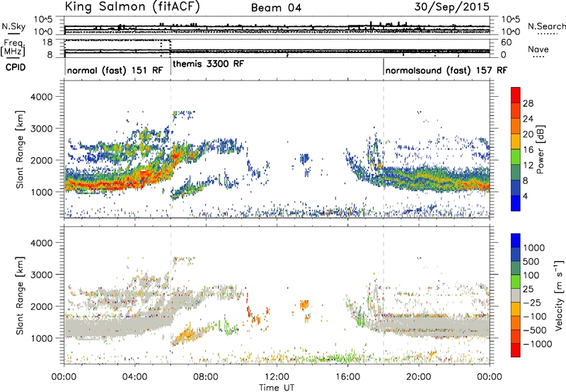Click the '1000' tick on the Velocity colorbar
This screenshot has height=392, width=566.
click(x=534, y=248)
